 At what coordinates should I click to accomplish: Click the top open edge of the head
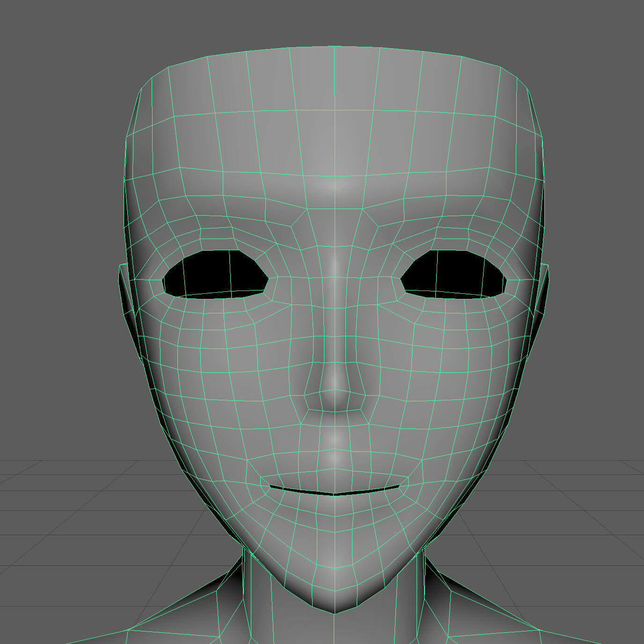[x=334, y=47]
